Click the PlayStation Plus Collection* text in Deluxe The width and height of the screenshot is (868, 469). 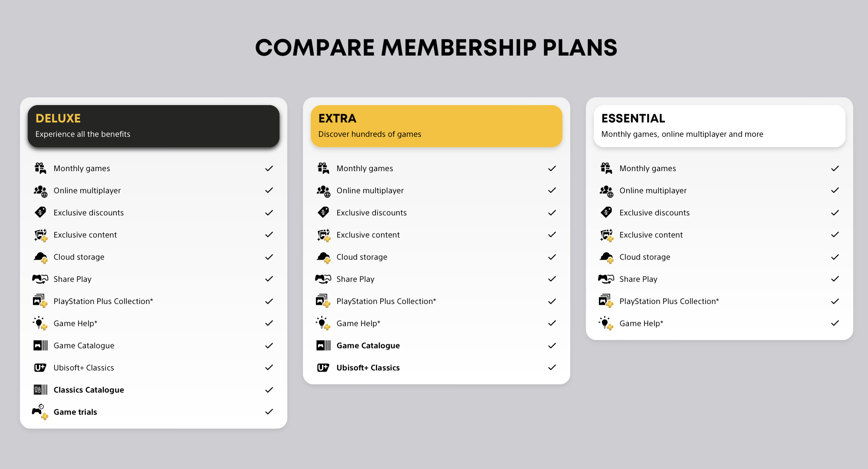click(x=103, y=301)
